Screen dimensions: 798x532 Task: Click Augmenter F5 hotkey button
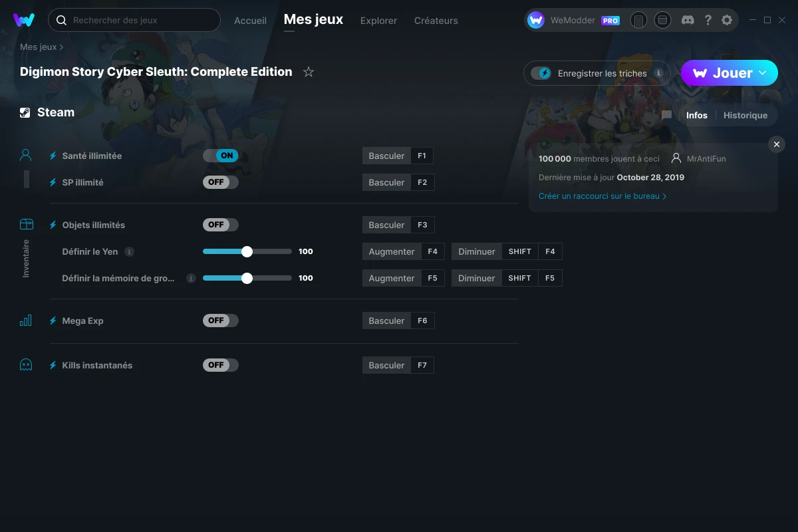[404, 278]
